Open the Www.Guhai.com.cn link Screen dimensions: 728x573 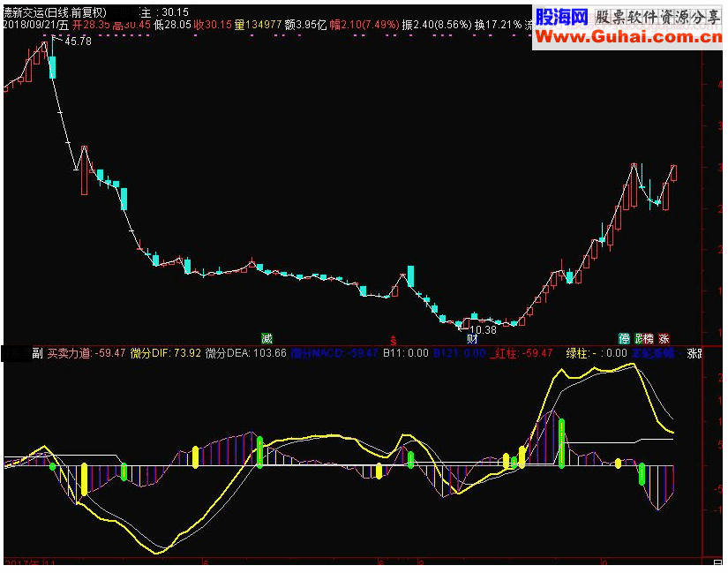[628, 37]
